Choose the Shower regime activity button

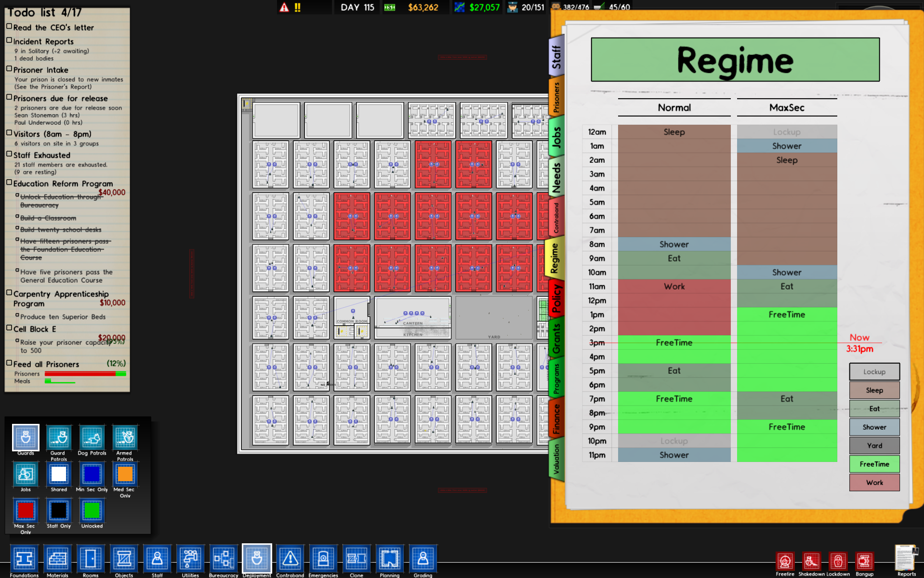coord(874,427)
